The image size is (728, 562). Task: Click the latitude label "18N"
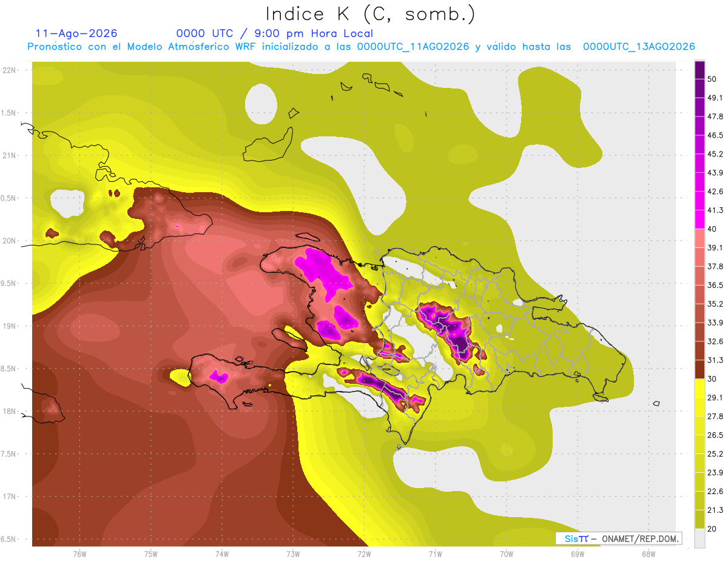click(x=10, y=412)
